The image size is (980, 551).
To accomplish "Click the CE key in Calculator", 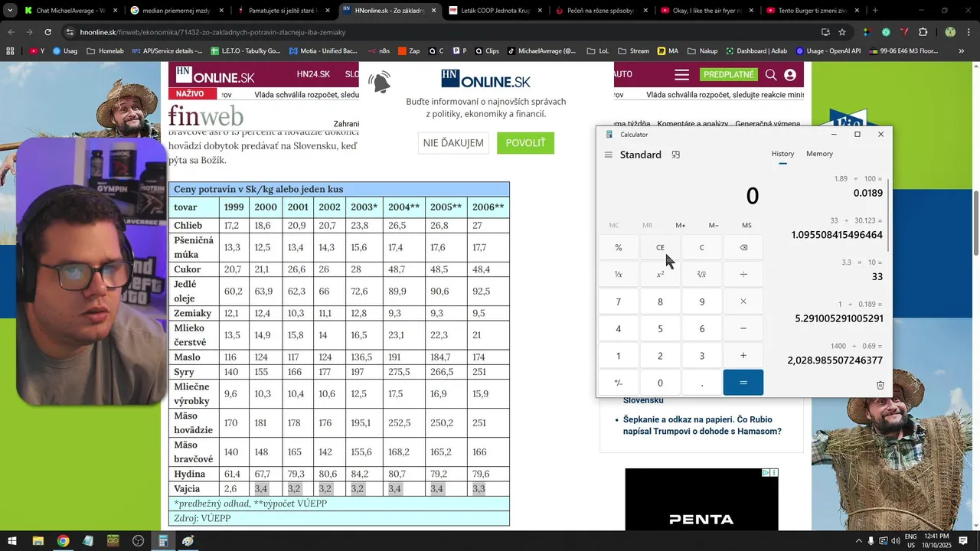I will (x=660, y=247).
